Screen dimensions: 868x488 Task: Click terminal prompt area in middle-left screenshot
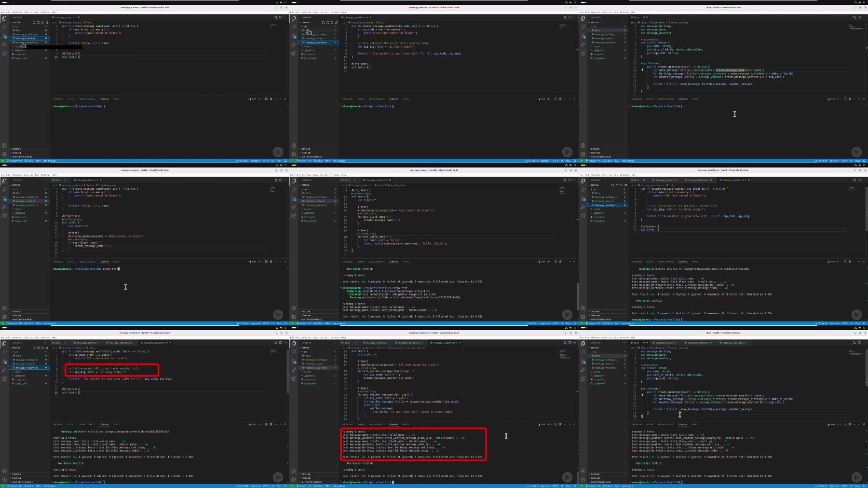tap(87, 269)
